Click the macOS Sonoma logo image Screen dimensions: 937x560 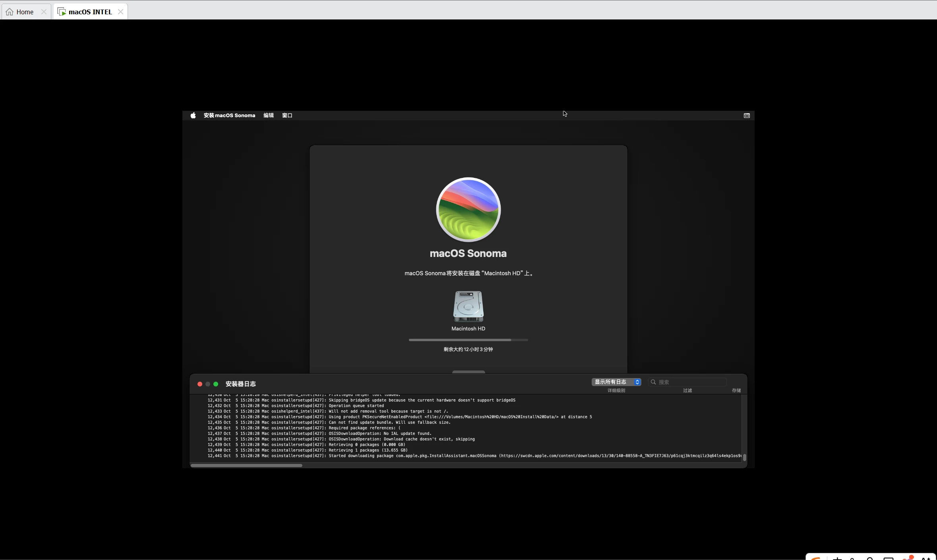[468, 210]
